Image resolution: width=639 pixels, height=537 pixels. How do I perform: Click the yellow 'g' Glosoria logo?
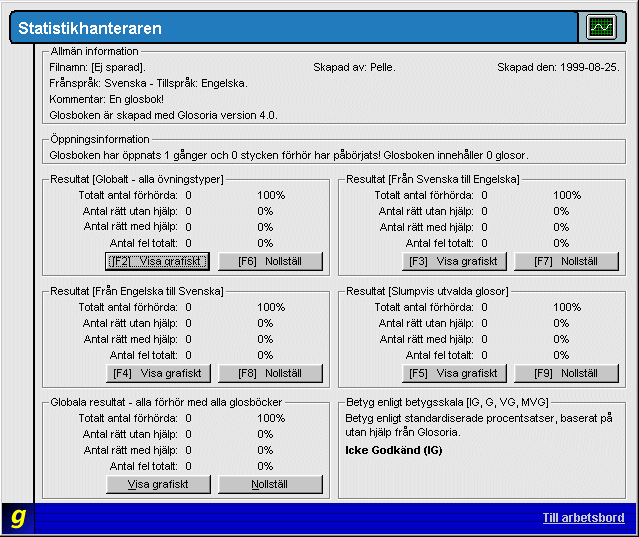tap(17, 517)
